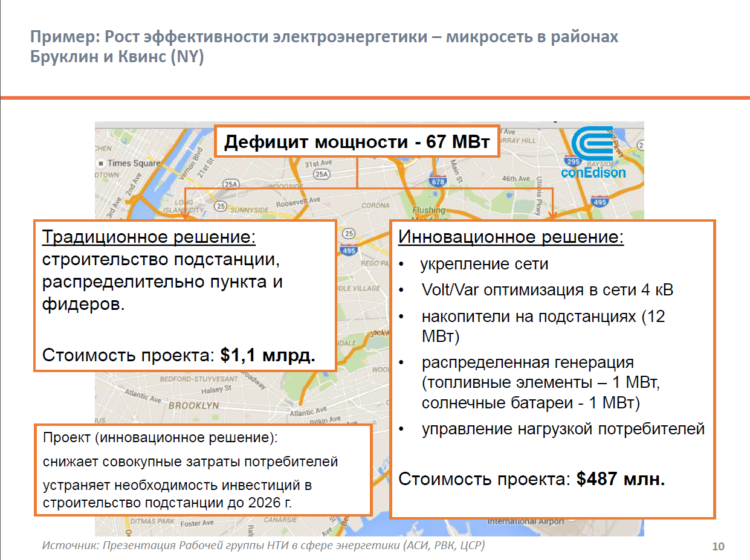Click the "BAYSIDE" map label
This screenshot has height=560, width=750.
click(x=600, y=164)
